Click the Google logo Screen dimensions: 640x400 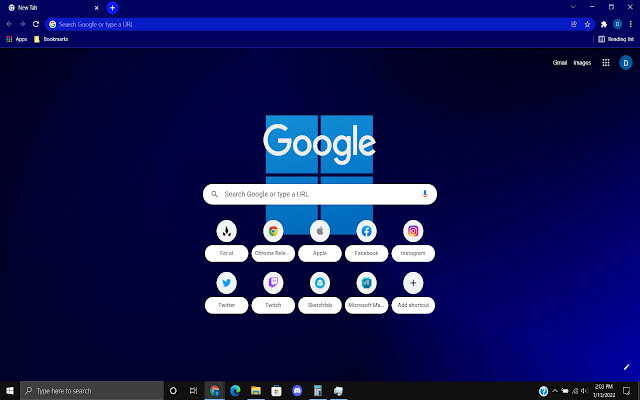click(320, 144)
